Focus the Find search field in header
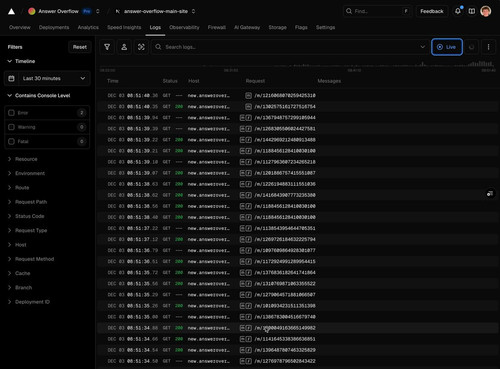This screenshot has height=369, width=500. 377,11
